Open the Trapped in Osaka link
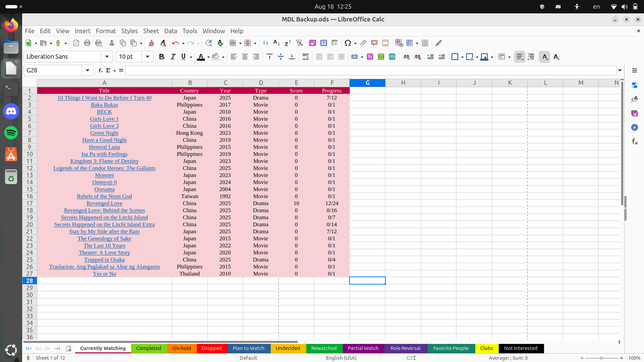This screenshot has width=644, height=362. (104, 259)
